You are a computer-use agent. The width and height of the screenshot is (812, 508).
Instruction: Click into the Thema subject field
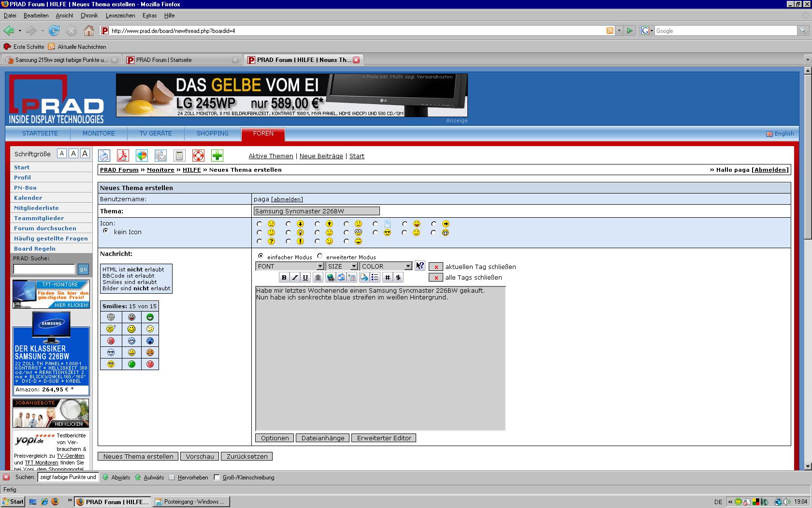(317, 211)
